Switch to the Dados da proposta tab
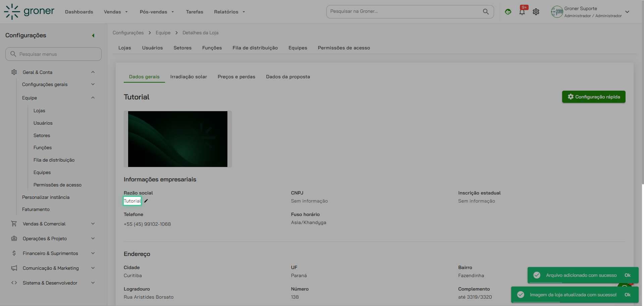Screen dimensions: 644x306 click(x=288, y=77)
